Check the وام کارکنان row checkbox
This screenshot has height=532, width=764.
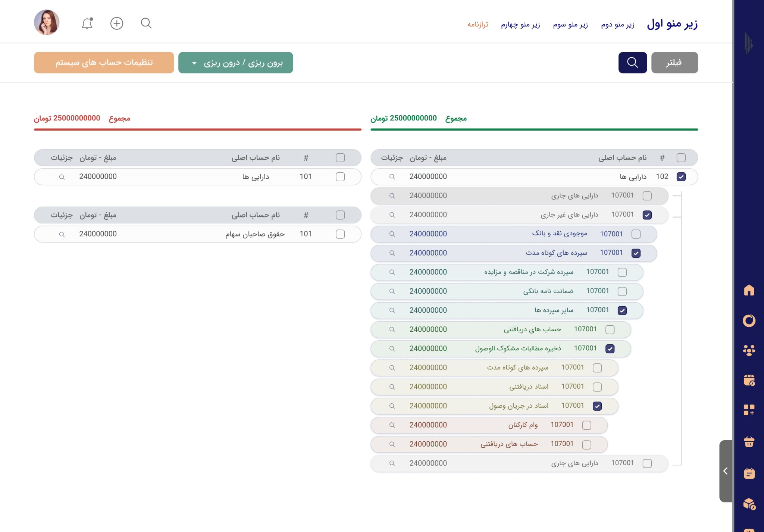(586, 425)
